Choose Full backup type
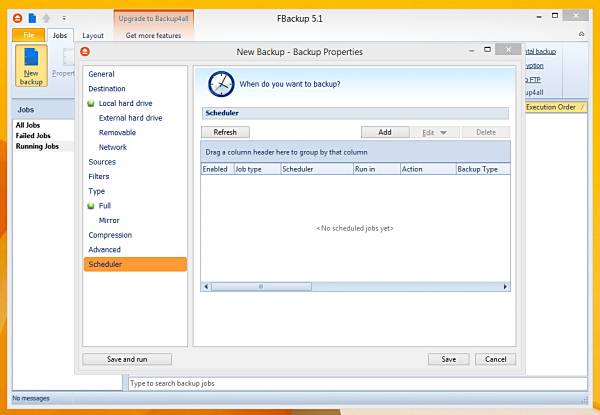This screenshot has width=600, height=415. pyautogui.click(x=104, y=206)
